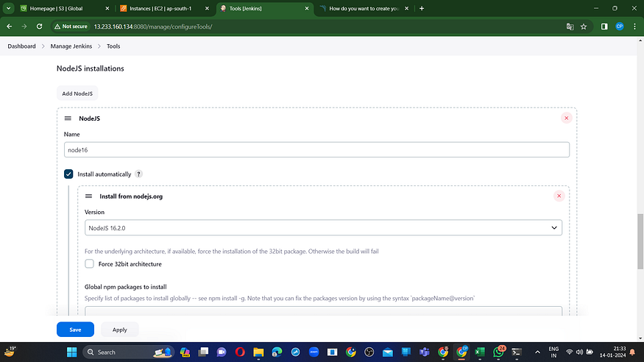Click the taskbar Search box
The height and width of the screenshot is (362, 644).
pos(129,352)
